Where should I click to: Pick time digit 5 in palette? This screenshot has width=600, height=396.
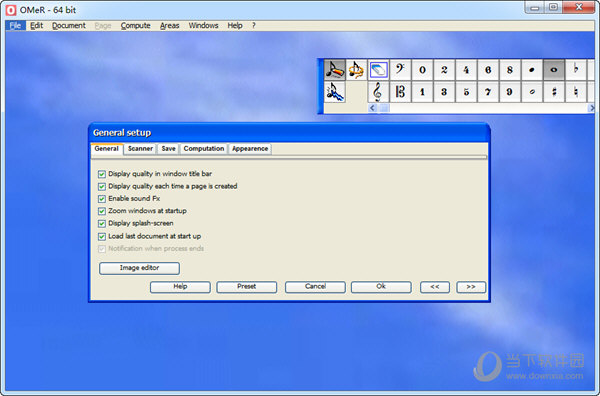coord(466,92)
